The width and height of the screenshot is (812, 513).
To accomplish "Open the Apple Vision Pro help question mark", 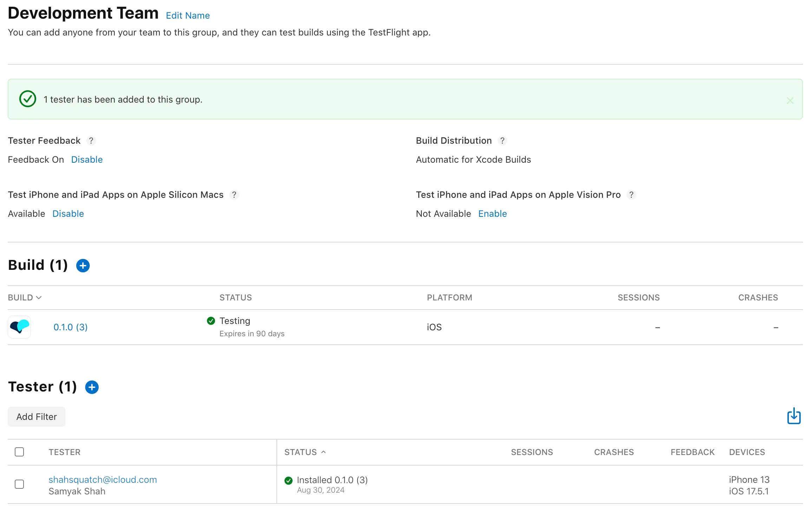I will (x=631, y=195).
